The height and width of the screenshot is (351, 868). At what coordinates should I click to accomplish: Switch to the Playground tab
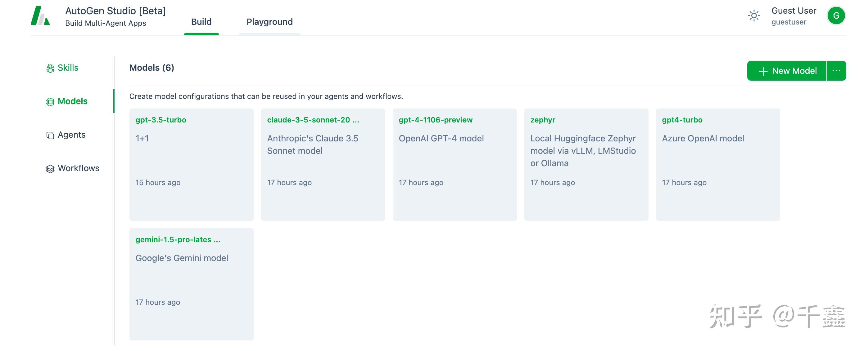tap(269, 22)
